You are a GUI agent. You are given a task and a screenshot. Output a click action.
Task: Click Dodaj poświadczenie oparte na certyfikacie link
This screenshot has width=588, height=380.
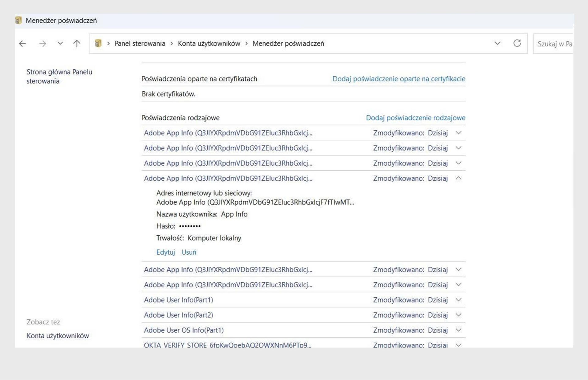[399, 79]
